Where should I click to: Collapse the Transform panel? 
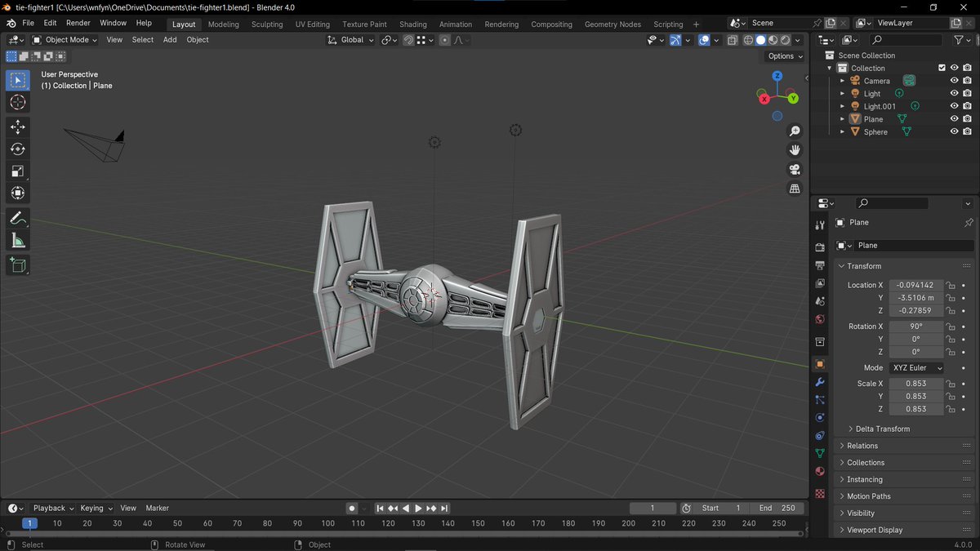click(864, 266)
